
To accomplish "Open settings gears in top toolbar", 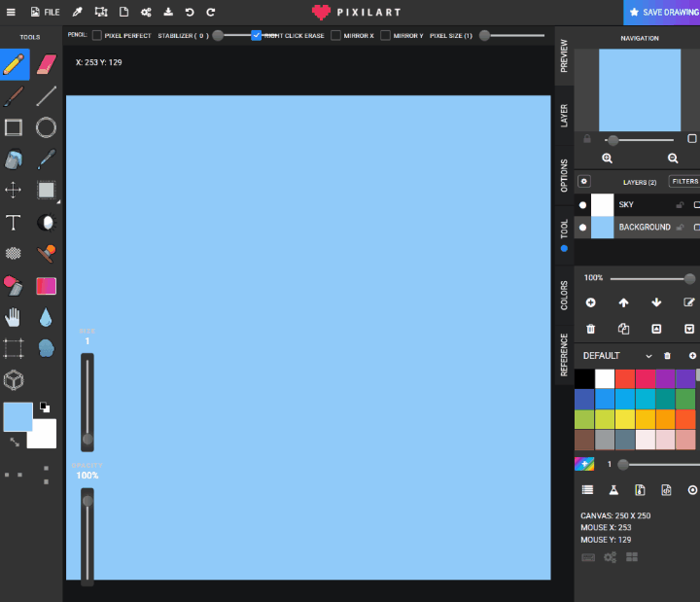I will tap(146, 12).
